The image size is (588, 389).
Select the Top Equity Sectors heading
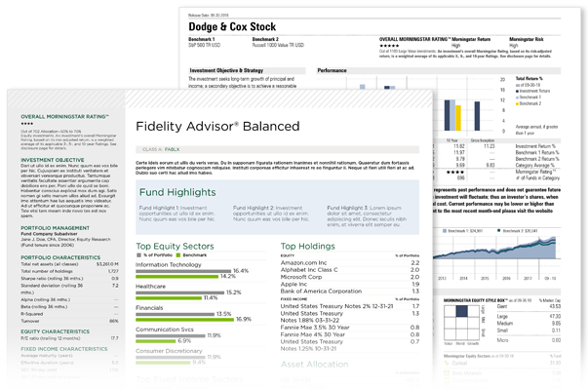click(x=175, y=247)
